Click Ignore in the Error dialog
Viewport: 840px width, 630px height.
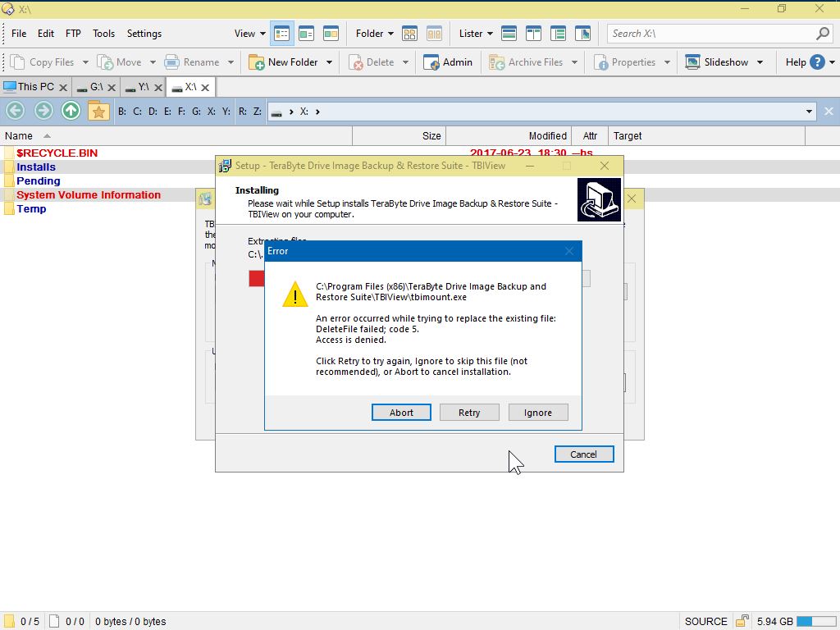click(x=538, y=413)
